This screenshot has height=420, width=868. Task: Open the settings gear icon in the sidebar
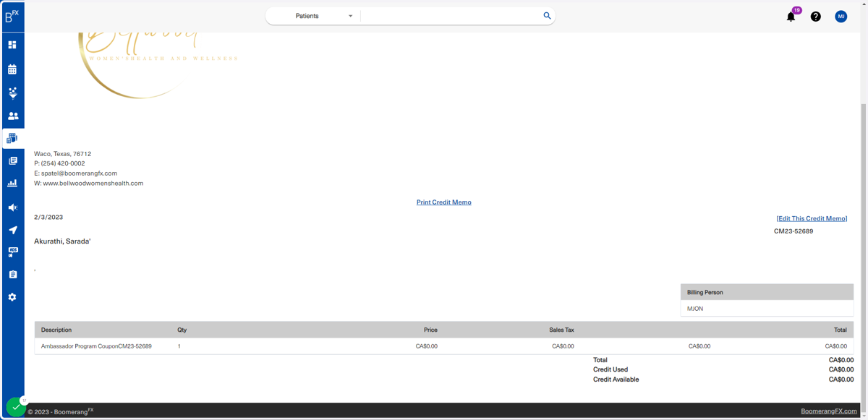point(12,297)
